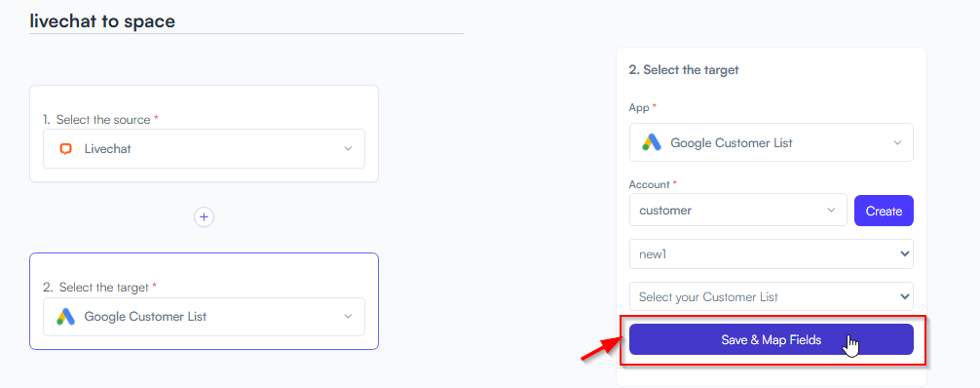Open the App dropdown chevron in panel
980x388 pixels.
897,142
